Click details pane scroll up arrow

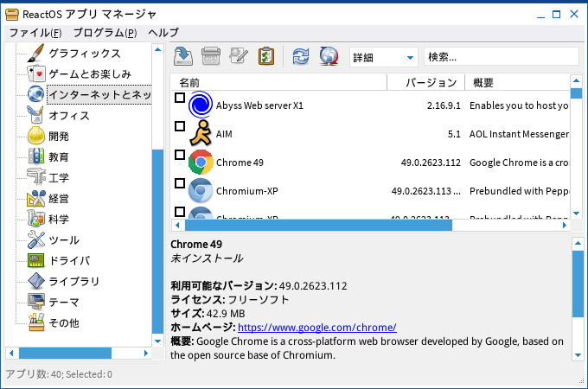pyautogui.click(x=578, y=243)
